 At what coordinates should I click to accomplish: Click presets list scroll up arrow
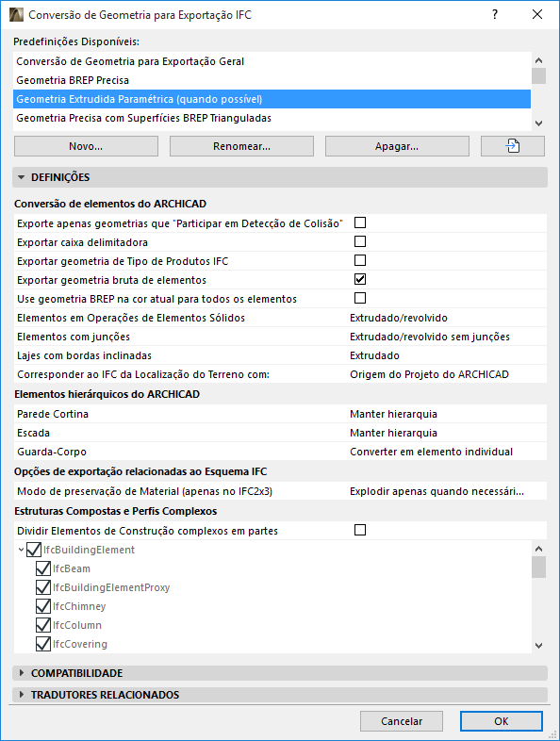538,60
